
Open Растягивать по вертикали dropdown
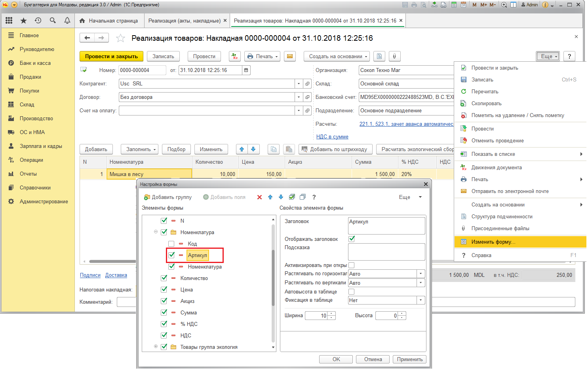point(421,283)
